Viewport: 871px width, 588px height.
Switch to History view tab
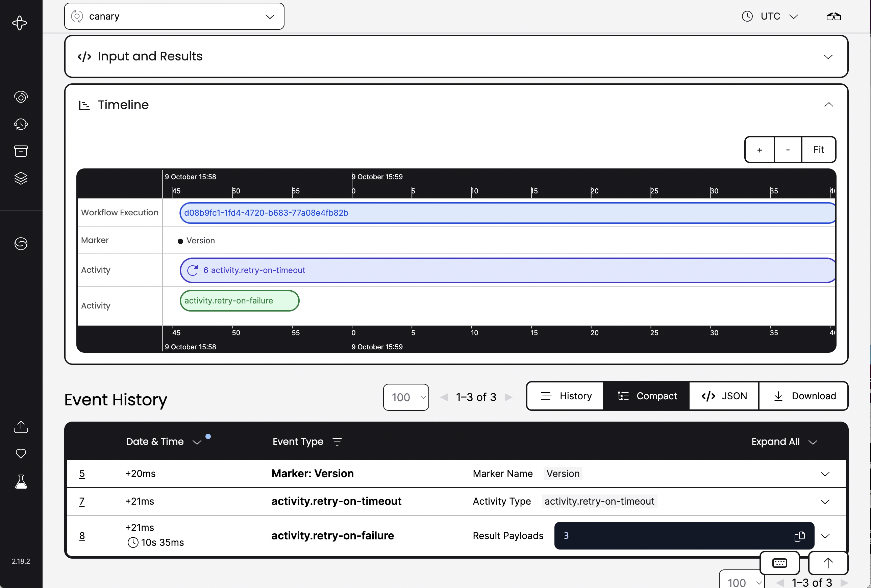[566, 396]
